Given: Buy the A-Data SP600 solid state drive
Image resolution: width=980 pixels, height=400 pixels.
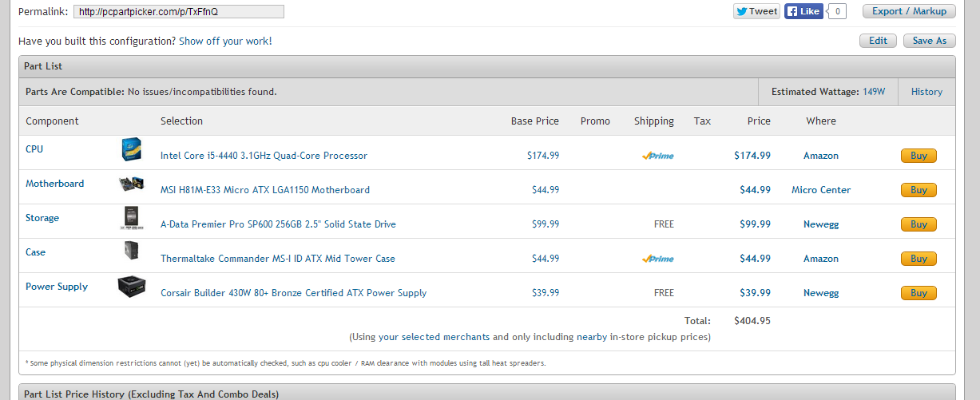Looking at the screenshot, I should (x=919, y=224).
